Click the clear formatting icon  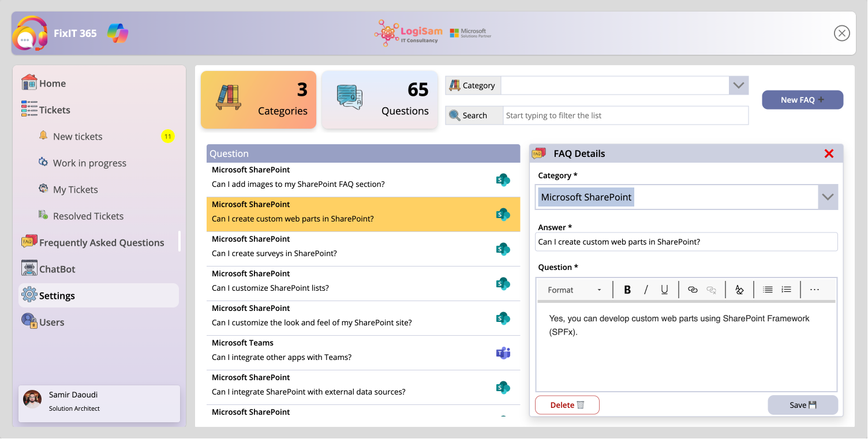739,290
